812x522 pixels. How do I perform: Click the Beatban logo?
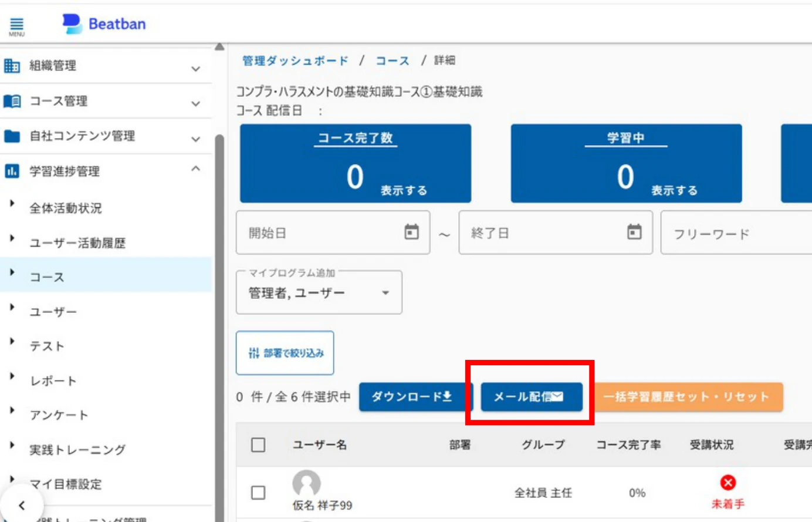click(x=104, y=23)
